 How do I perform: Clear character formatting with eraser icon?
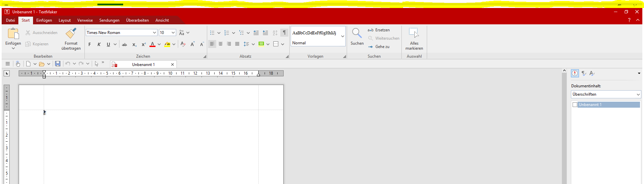coord(183,44)
